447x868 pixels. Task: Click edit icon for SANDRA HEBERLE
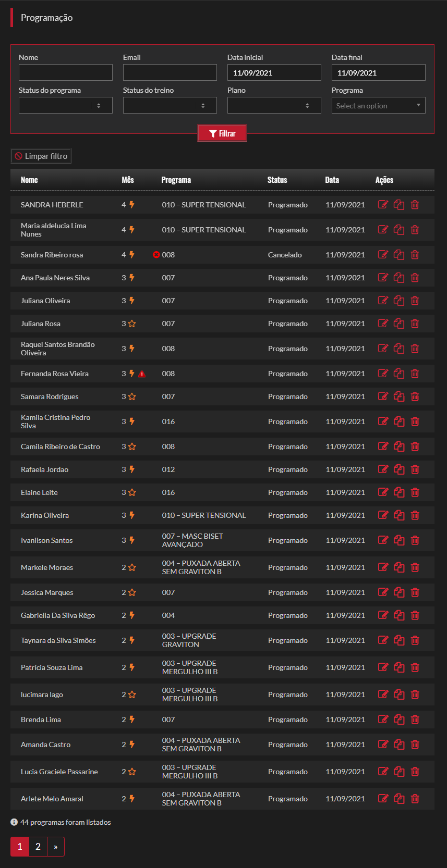[x=383, y=205]
